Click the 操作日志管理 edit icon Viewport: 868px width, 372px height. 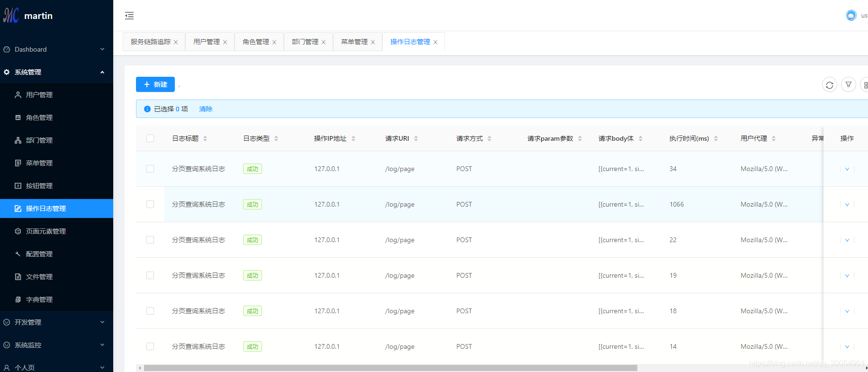[18, 209]
